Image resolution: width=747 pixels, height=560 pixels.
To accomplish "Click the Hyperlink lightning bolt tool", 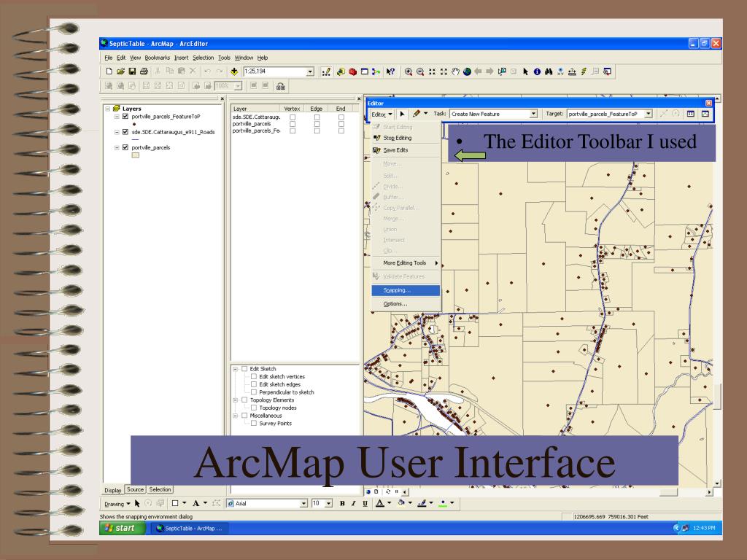I will [x=584, y=71].
